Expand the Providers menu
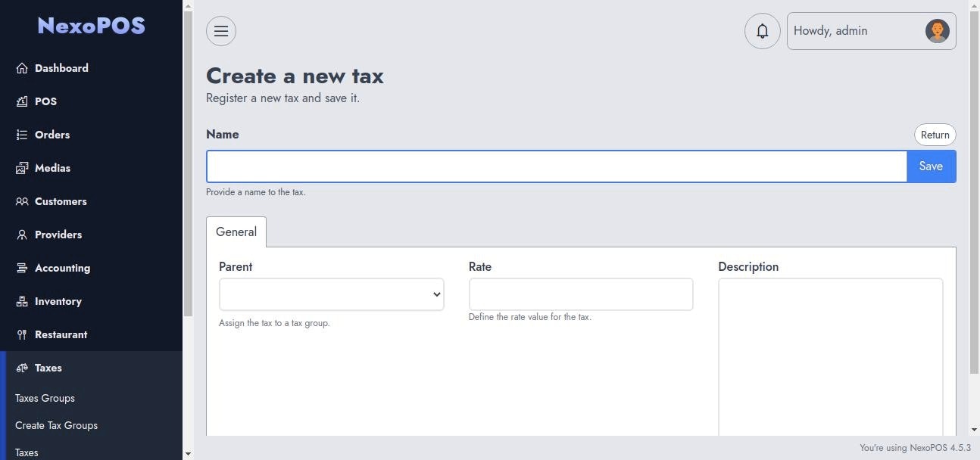The height and width of the screenshot is (460, 980). coord(91,235)
